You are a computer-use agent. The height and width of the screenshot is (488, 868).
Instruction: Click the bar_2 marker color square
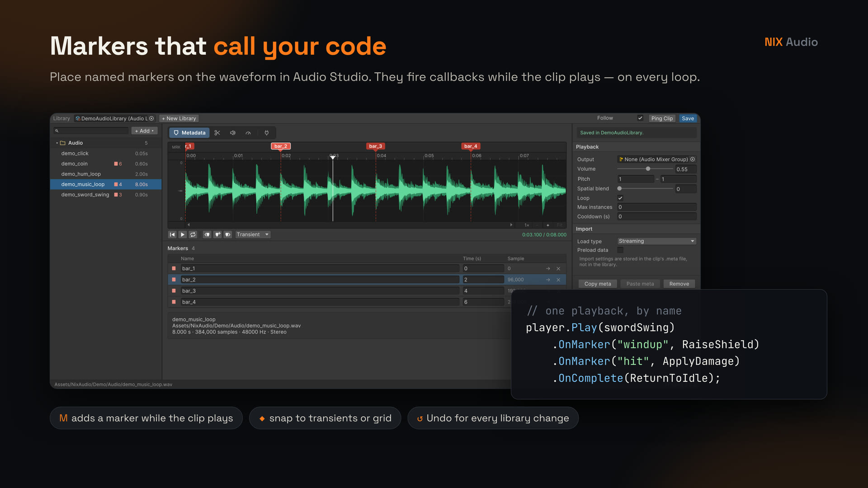click(174, 280)
